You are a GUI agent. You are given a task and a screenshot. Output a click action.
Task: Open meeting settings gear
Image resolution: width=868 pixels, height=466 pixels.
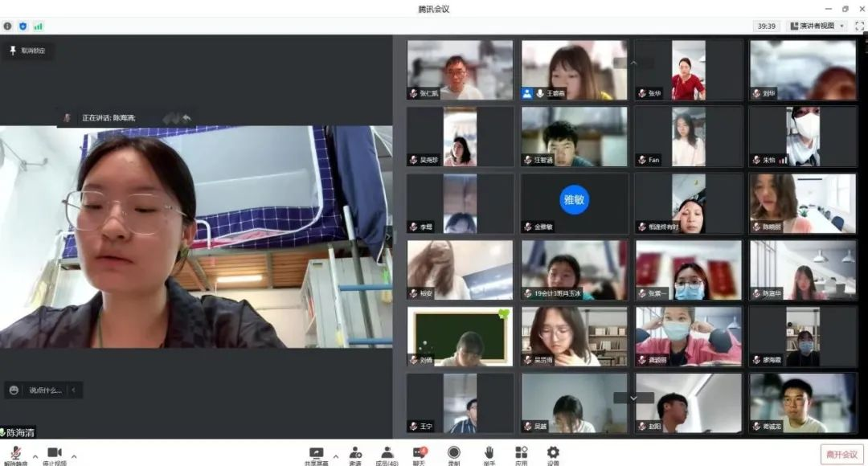coord(553,454)
